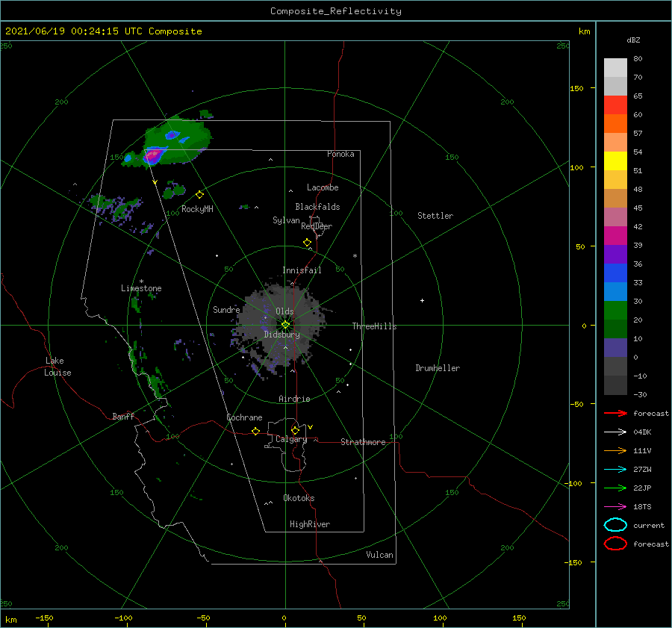Click the dBZ legend heading

(633, 40)
